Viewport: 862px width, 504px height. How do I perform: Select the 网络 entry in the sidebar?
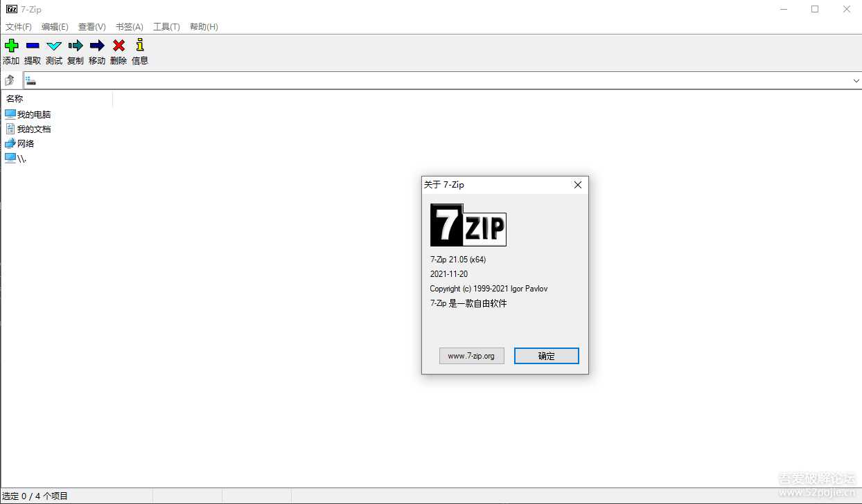24,143
